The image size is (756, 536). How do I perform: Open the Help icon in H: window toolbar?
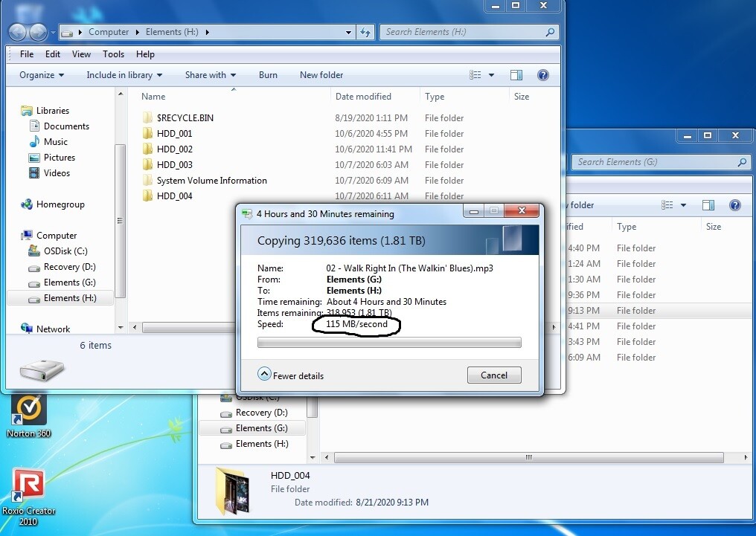click(543, 74)
